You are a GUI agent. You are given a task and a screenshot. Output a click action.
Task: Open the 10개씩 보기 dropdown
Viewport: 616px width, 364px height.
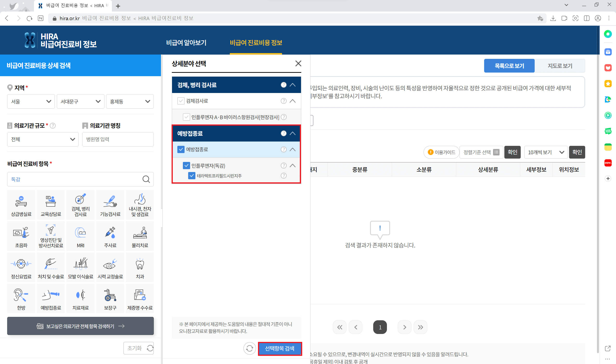546,152
